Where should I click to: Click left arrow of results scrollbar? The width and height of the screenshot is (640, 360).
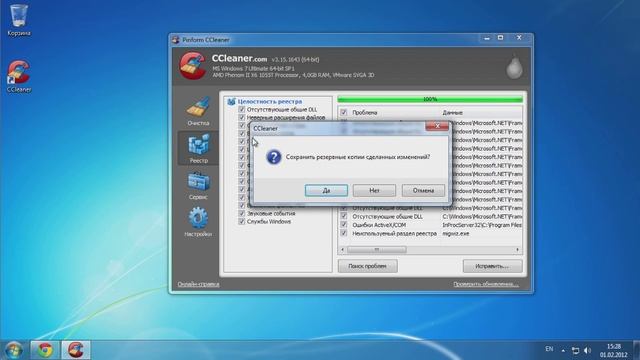342,249
